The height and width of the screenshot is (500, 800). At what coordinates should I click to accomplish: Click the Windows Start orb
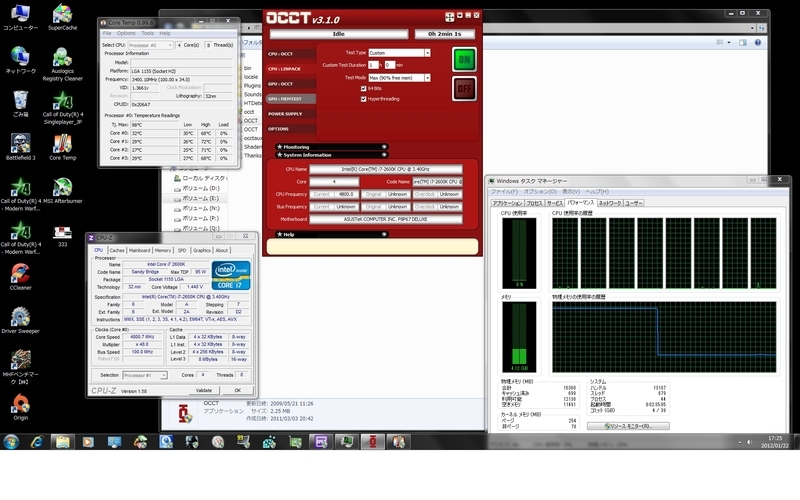[x=11, y=441]
